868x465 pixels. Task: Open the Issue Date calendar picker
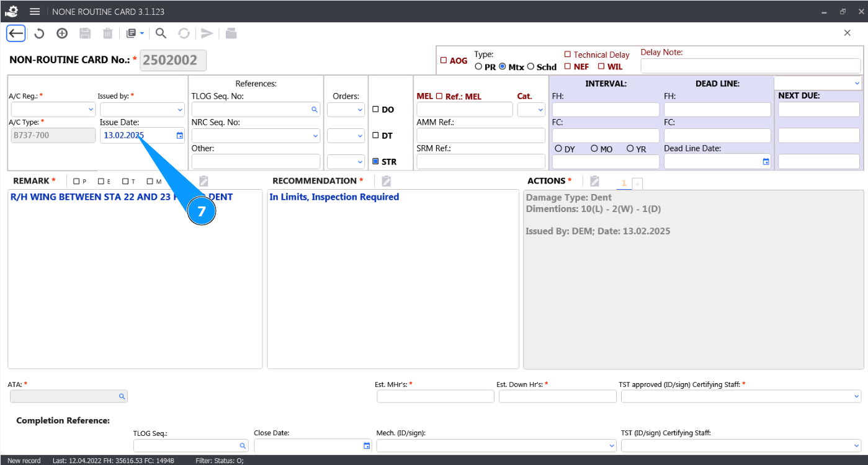click(x=179, y=135)
